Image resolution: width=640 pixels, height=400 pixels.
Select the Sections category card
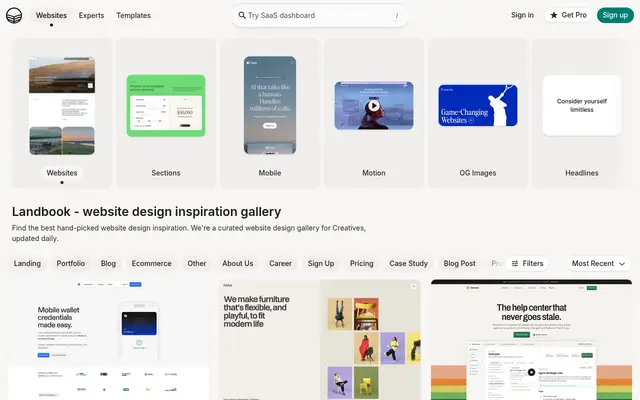(x=166, y=113)
